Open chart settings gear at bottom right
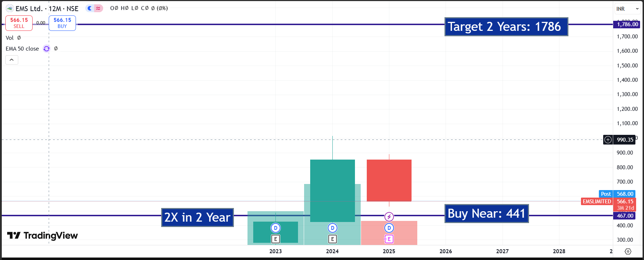The image size is (644, 260). pos(628,251)
